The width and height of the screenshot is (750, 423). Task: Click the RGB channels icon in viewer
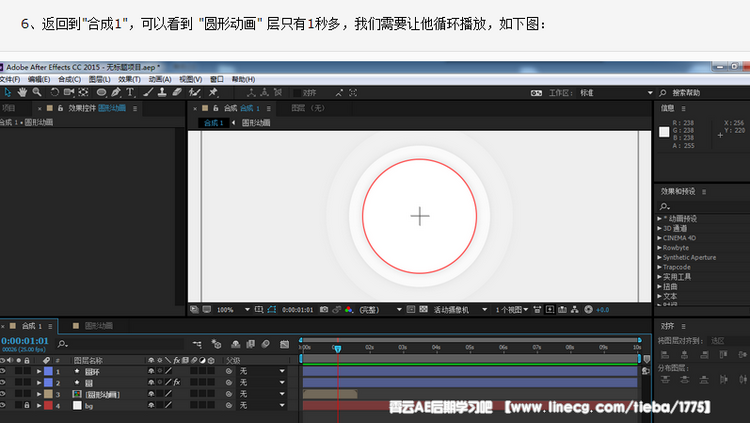pyautogui.click(x=349, y=310)
